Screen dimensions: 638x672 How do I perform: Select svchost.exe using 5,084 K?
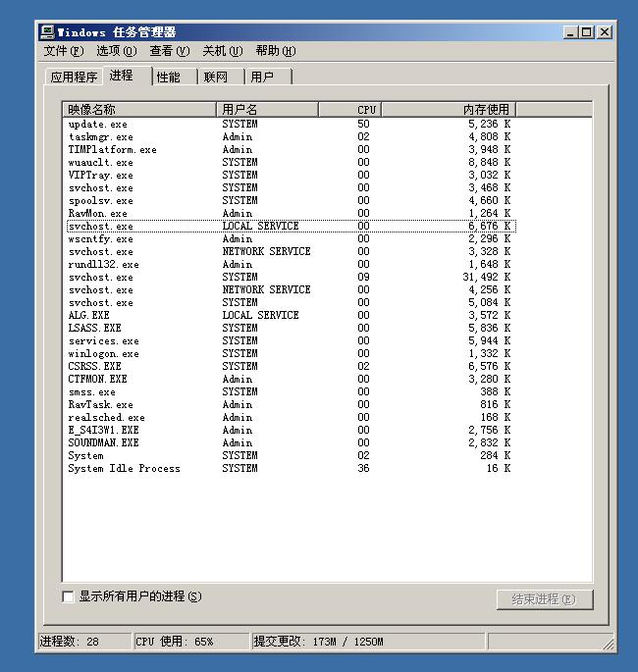292,302
